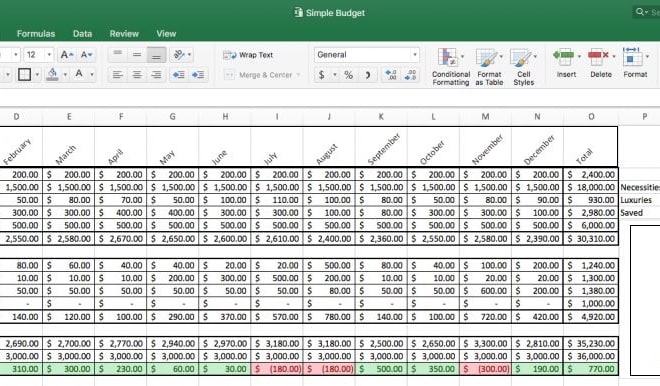Screen dimensions: 660x386
Task: Expand the Delete dropdown arrow
Action: (614, 56)
